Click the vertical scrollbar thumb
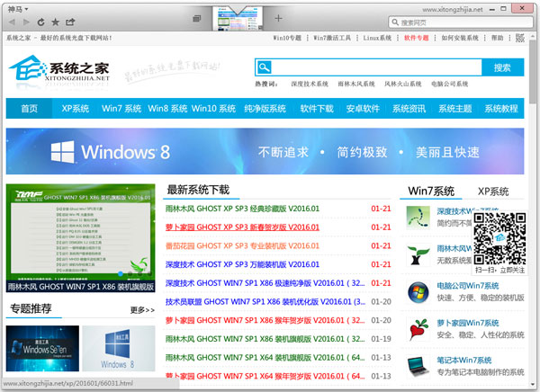The width and height of the screenshot is (540, 392). pyautogui.click(x=533, y=70)
